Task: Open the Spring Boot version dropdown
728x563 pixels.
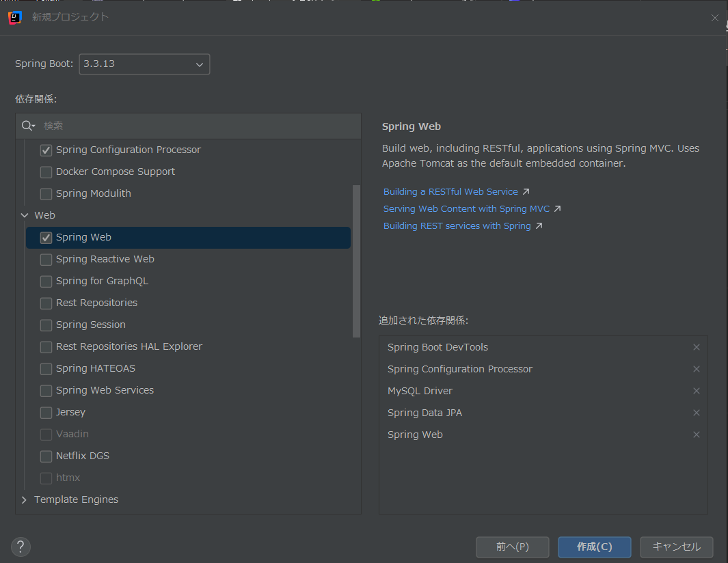Action: (x=199, y=64)
